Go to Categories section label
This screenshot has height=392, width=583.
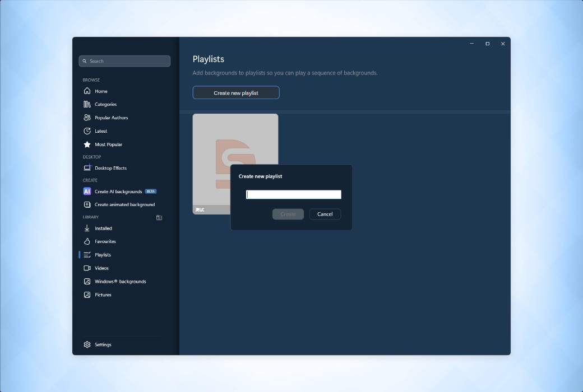(x=105, y=104)
